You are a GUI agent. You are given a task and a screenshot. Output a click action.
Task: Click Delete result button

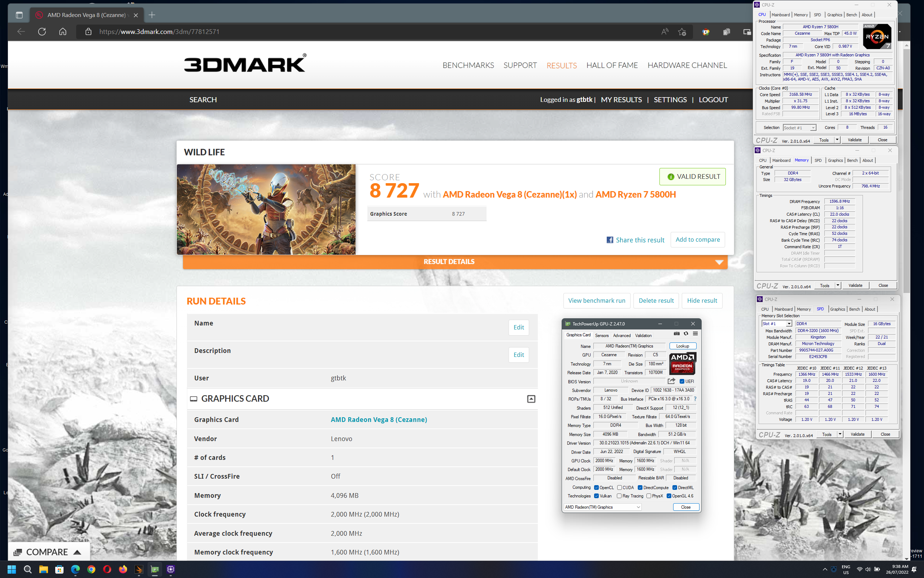(656, 301)
